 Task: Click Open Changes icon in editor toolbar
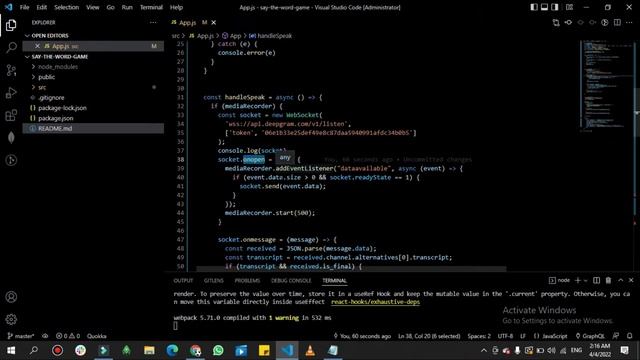coord(556,22)
